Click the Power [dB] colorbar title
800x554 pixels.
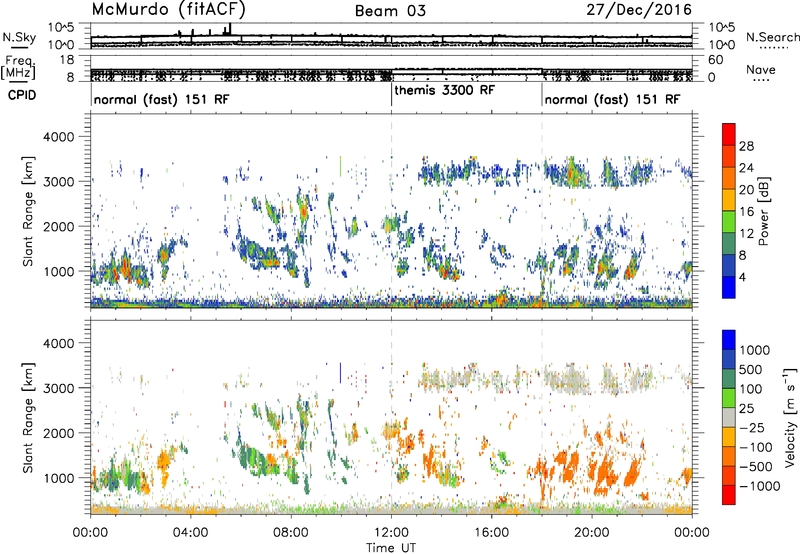pyautogui.click(x=763, y=211)
